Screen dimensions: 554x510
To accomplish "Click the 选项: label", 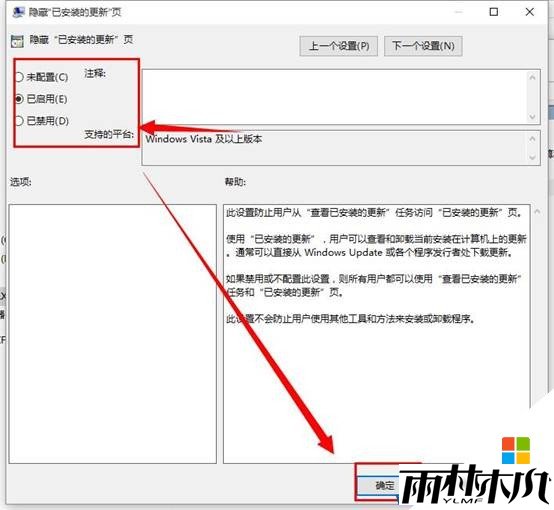I will tap(20, 182).
